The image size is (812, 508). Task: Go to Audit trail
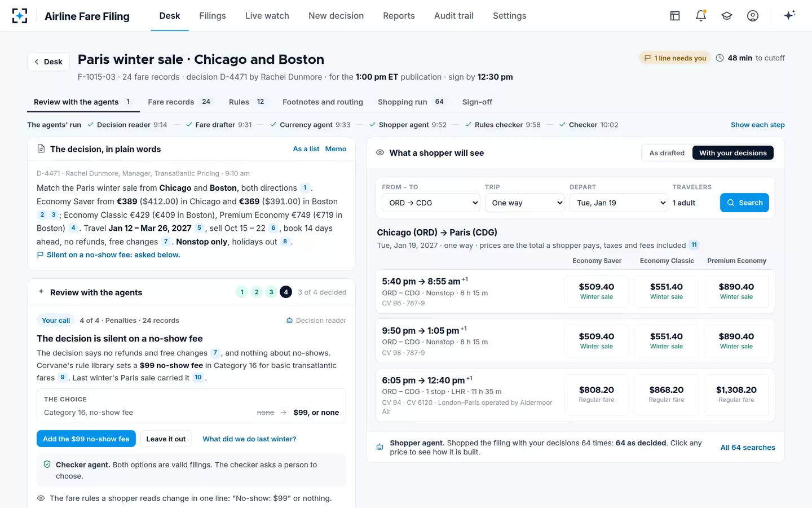[x=454, y=16]
